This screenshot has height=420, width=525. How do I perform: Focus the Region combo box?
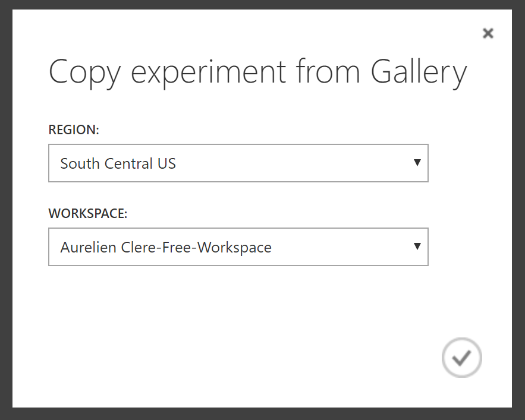click(x=238, y=163)
